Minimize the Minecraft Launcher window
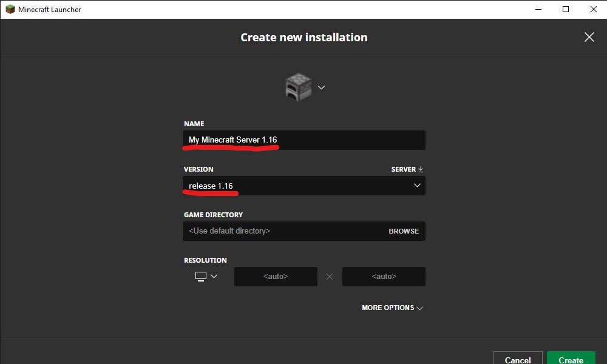The image size is (607, 364). 538,9
